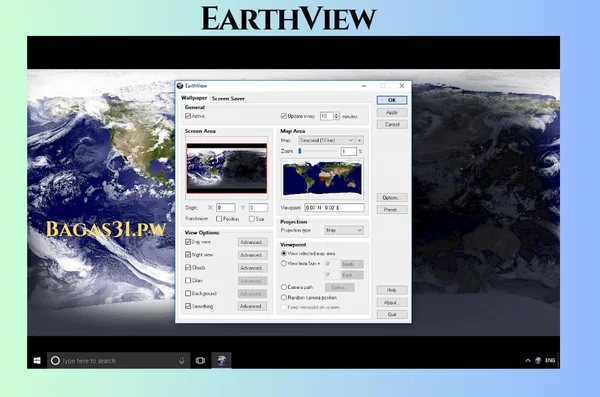600x397 pixels.
Task: Click the microphone icon in search box
Action: (181, 360)
